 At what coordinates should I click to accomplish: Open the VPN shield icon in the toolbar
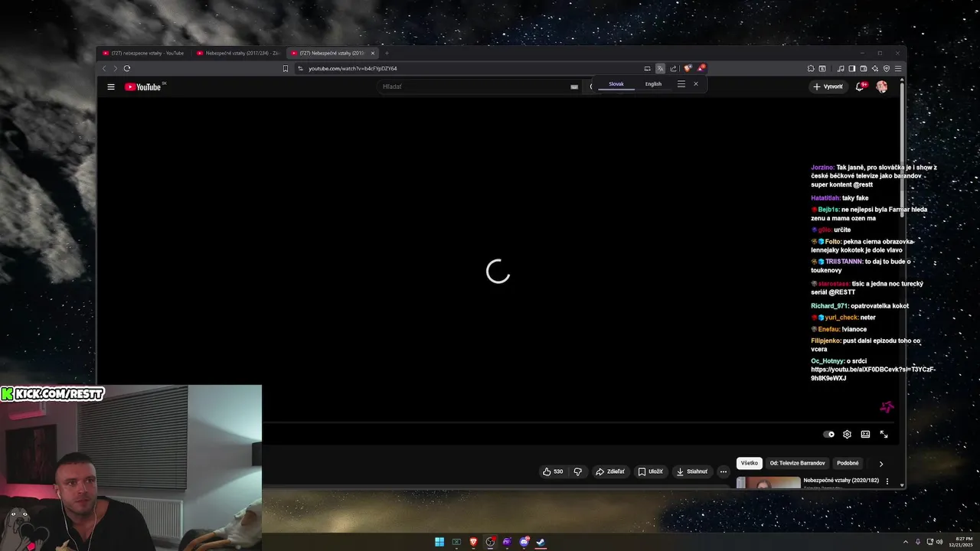[887, 68]
